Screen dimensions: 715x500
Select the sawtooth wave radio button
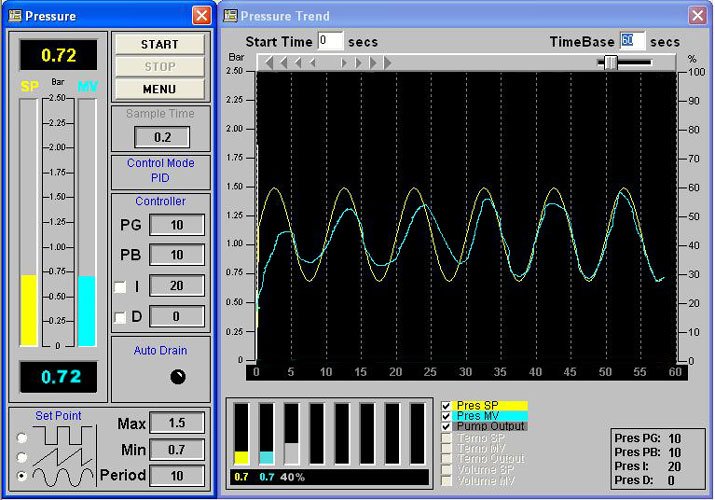(x=22, y=456)
